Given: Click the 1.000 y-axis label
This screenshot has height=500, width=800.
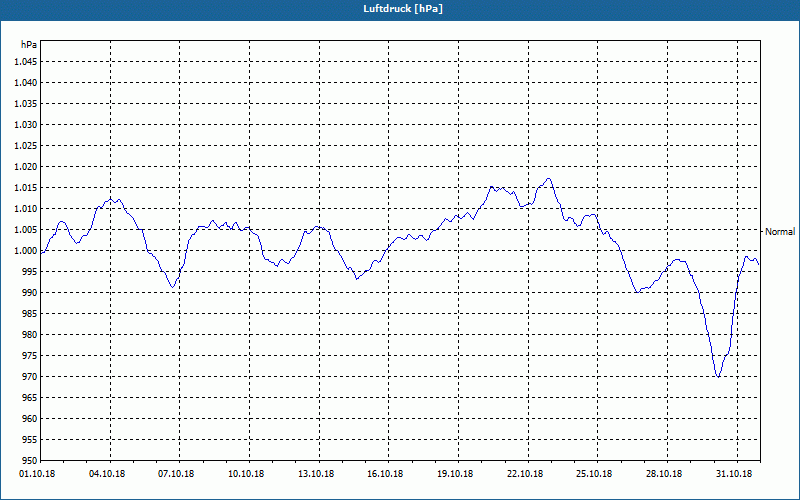Looking at the screenshot, I should coord(26,251).
